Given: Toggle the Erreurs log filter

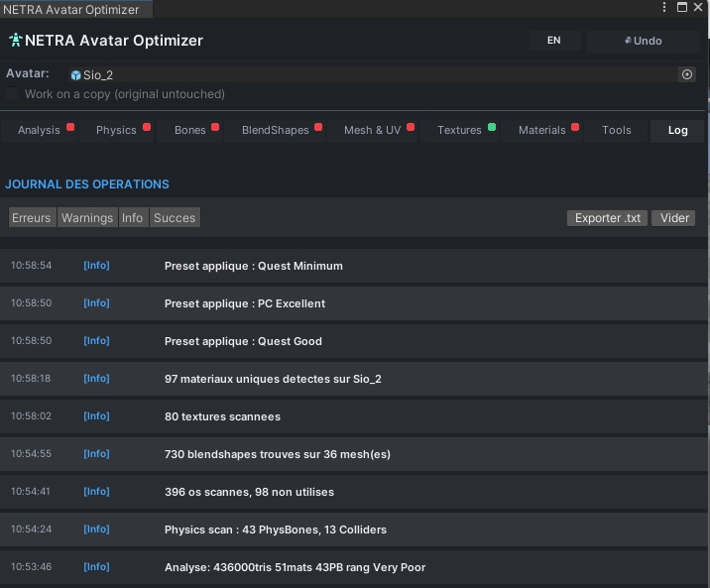Looking at the screenshot, I should pyautogui.click(x=32, y=218).
